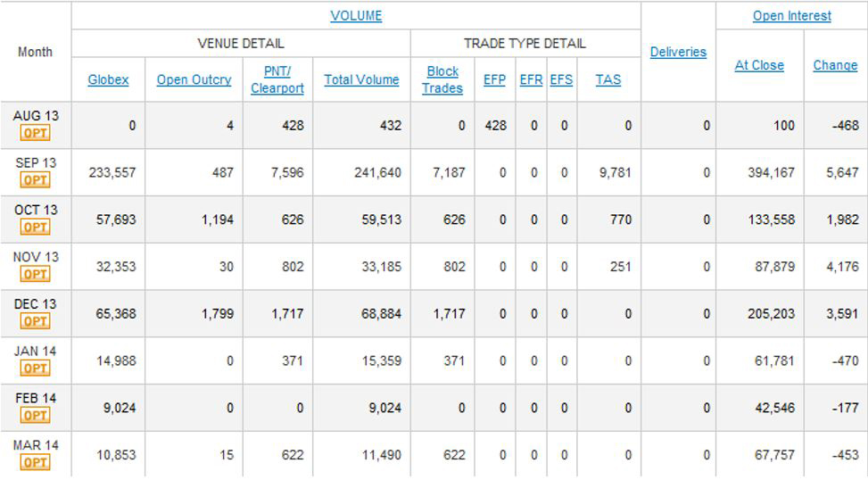Select the PNT/Clearport header link

pos(277,79)
